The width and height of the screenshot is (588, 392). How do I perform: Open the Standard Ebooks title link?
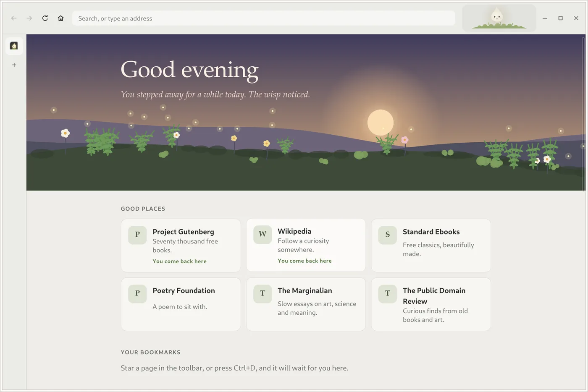click(x=431, y=232)
